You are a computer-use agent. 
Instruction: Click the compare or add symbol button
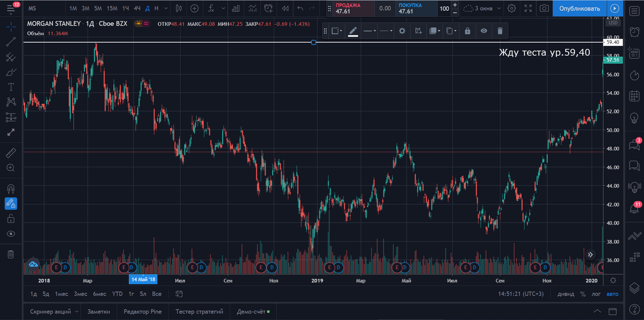(194, 9)
